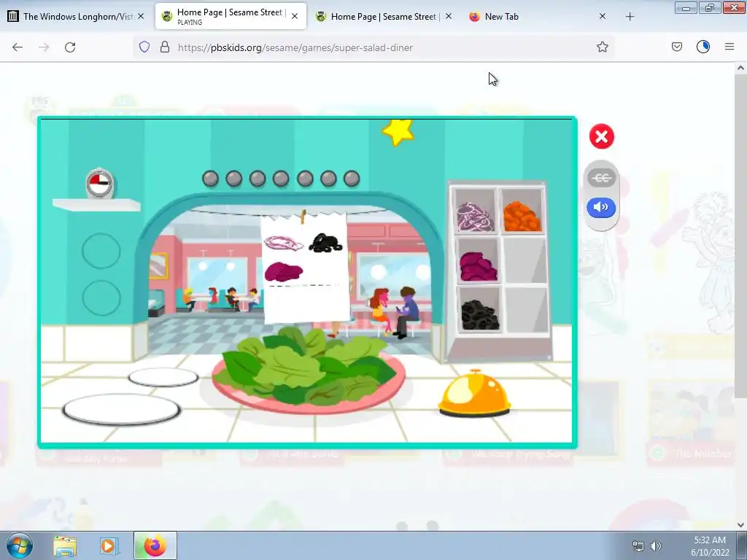Ring the orange service bell
Image resolution: width=747 pixels, height=560 pixels.
474,393
